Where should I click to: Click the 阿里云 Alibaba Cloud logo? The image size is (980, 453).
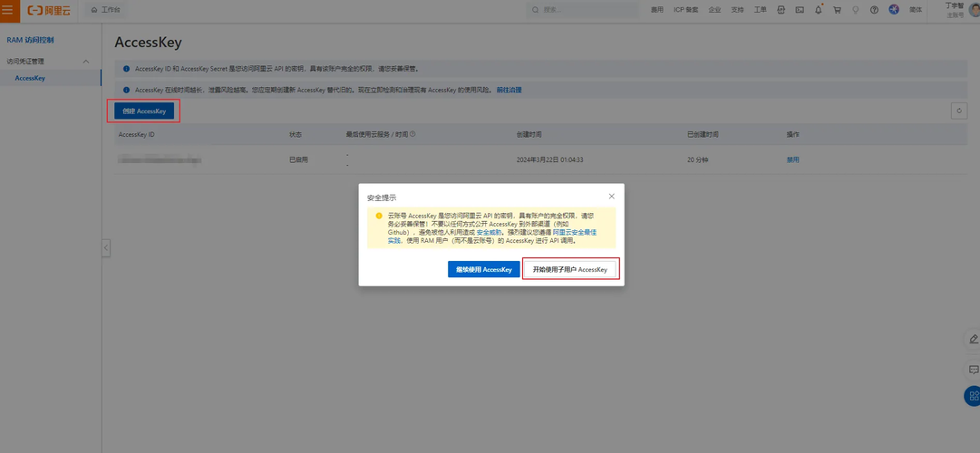click(x=49, y=10)
